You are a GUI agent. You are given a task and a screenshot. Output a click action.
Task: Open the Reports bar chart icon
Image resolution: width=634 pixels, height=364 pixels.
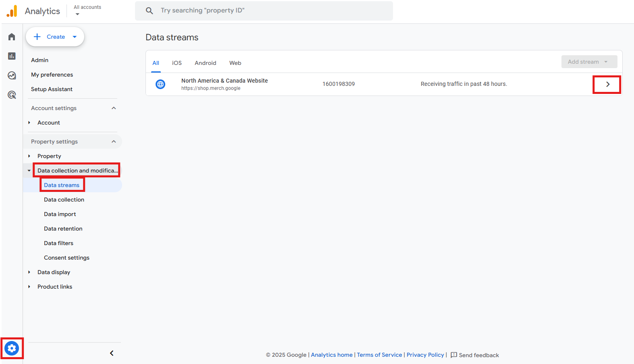click(12, 56)
